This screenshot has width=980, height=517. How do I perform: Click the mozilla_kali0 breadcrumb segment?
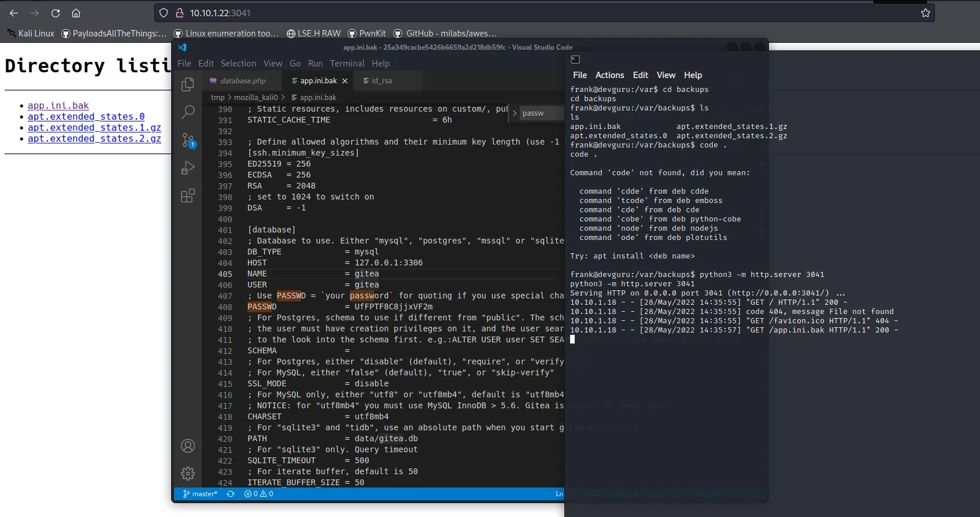point(256,97)
